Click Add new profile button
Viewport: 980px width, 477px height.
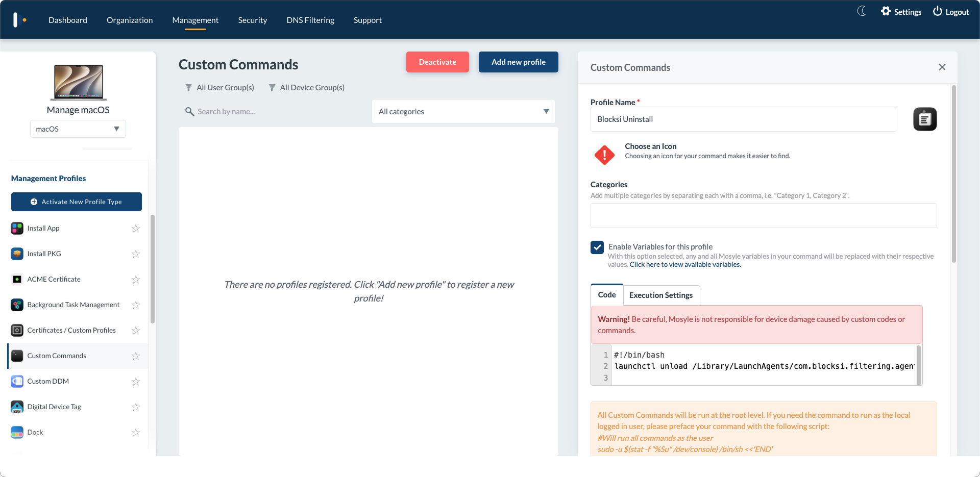[519, 62]
